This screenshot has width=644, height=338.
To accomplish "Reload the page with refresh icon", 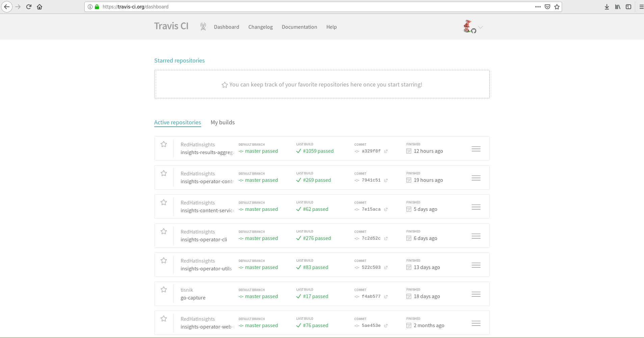I will point(29,7).
